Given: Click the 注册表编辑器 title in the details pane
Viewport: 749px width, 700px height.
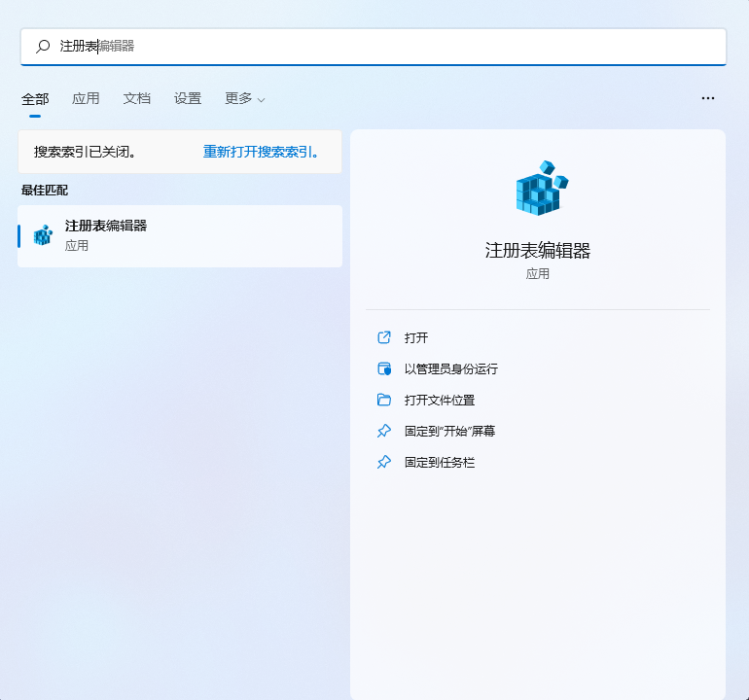Looking at the screenshot, I should [x=538, y=250].
